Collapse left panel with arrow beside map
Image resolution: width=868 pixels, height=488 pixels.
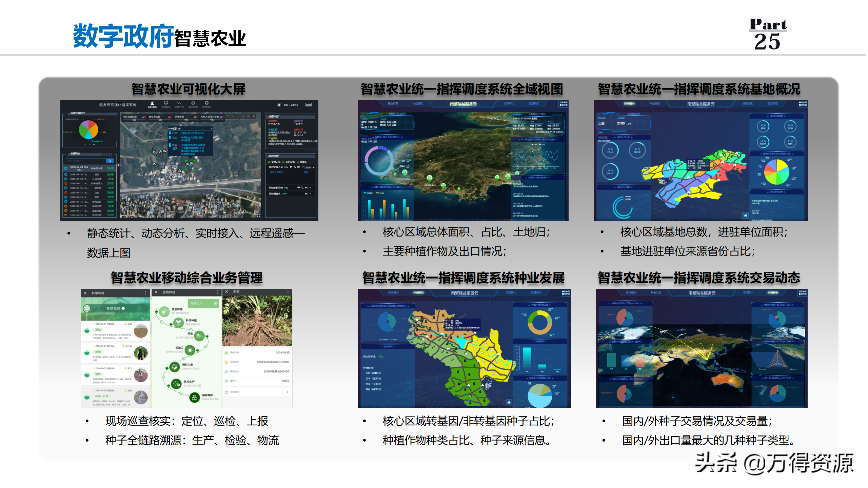click(x=118, y=165)
